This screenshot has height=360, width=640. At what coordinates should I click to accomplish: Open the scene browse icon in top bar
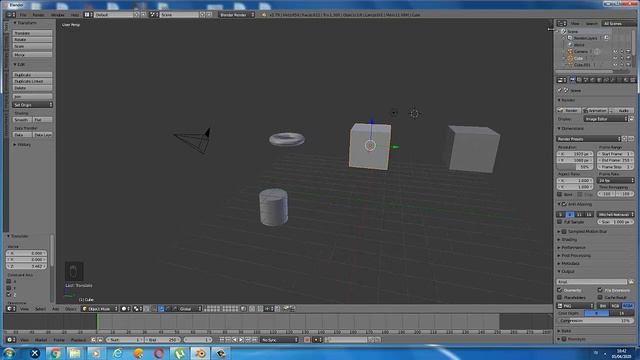tap(153, 15)
